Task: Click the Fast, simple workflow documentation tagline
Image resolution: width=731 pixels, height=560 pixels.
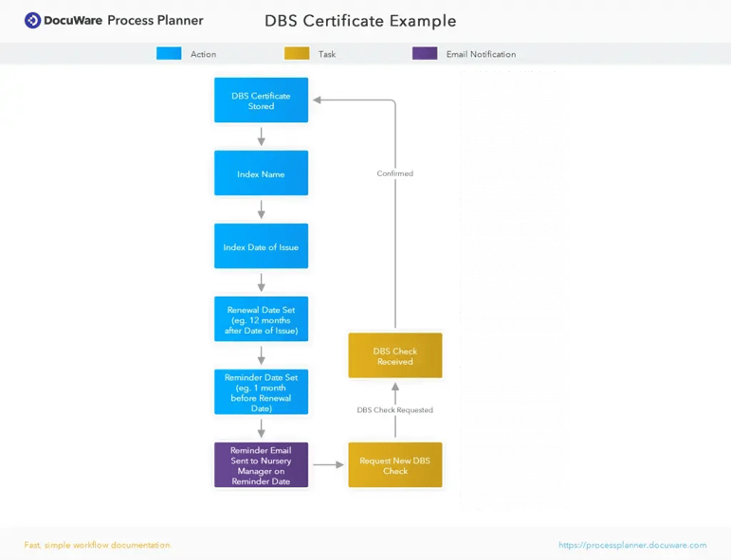Action: 98,545
